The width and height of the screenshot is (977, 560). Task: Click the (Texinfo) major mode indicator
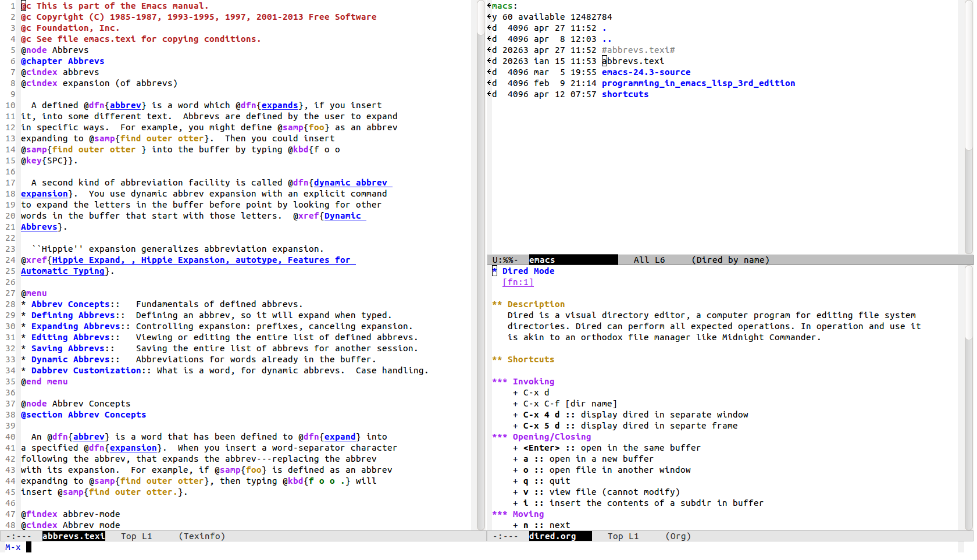pos(202,536)
